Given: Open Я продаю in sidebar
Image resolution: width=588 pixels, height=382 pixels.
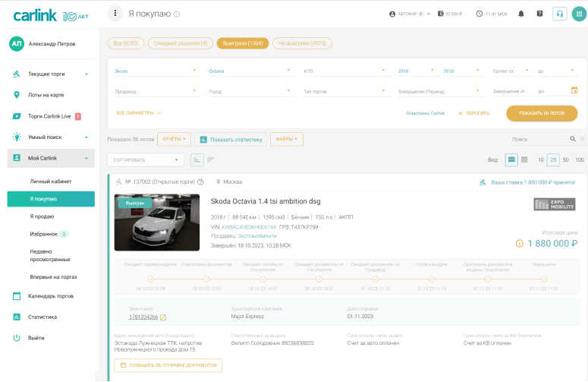Looking at the screenshot, I should click(42, 216).
